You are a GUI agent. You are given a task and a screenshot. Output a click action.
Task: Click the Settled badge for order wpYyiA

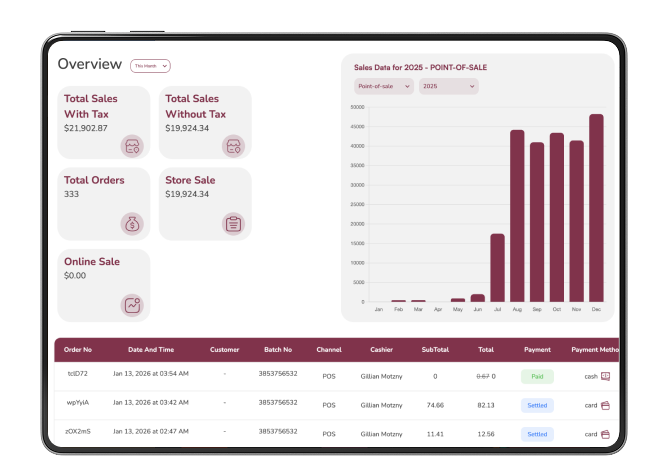537,405
